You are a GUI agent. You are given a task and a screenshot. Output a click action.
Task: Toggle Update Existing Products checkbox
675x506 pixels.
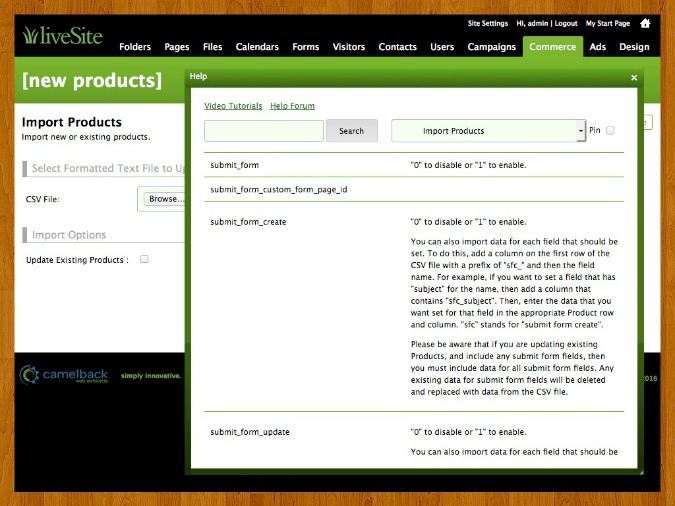[x=144, y=259]
